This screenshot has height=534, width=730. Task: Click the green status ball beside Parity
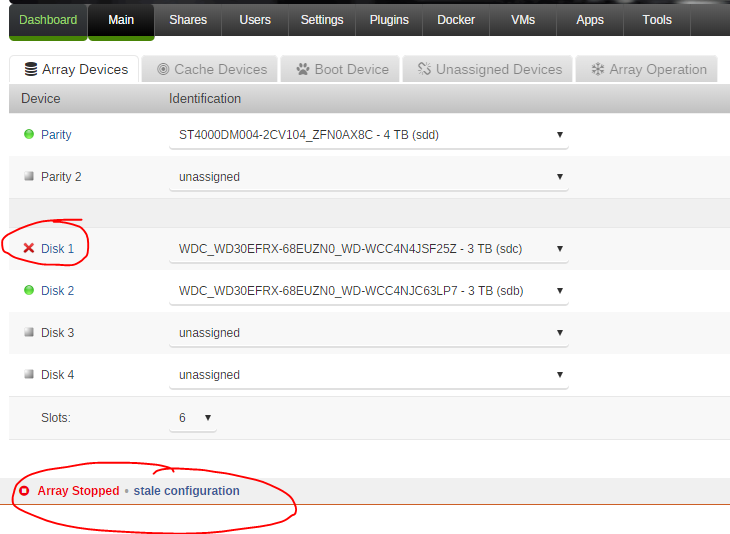coord(29,134)
